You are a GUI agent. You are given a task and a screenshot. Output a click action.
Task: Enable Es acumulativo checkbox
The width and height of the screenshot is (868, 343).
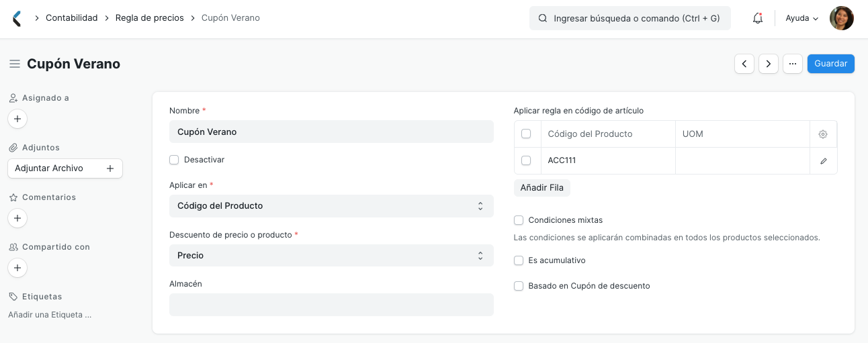tap(519, 260)
